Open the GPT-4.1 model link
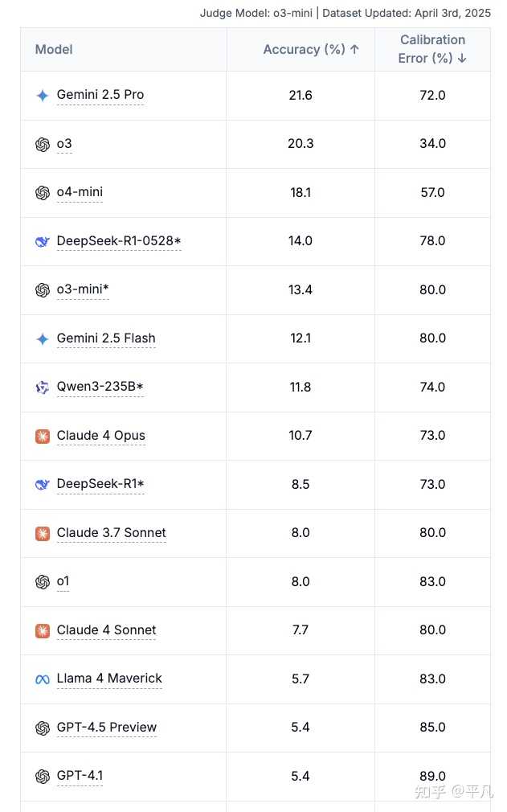 point(80,776)
